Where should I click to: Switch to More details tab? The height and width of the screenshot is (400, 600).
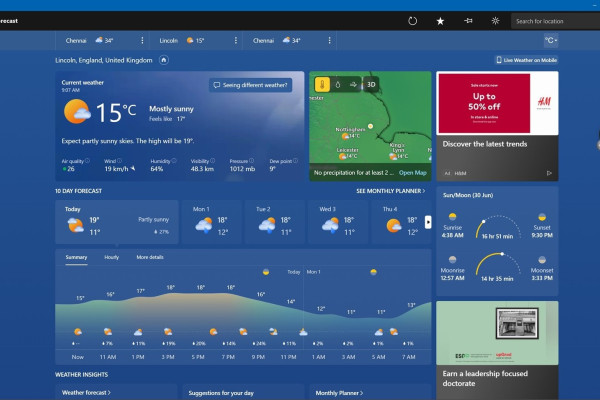click(x=150, y=257)
